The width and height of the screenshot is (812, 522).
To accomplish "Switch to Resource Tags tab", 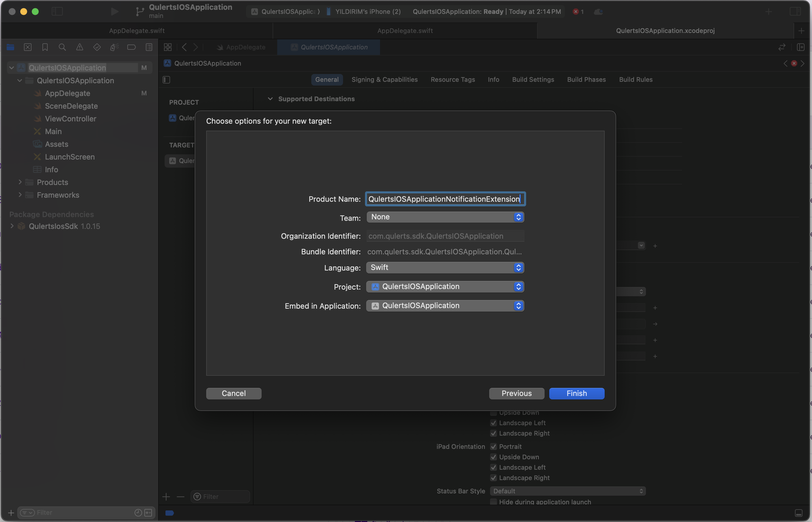I will [x=453, y=80].
